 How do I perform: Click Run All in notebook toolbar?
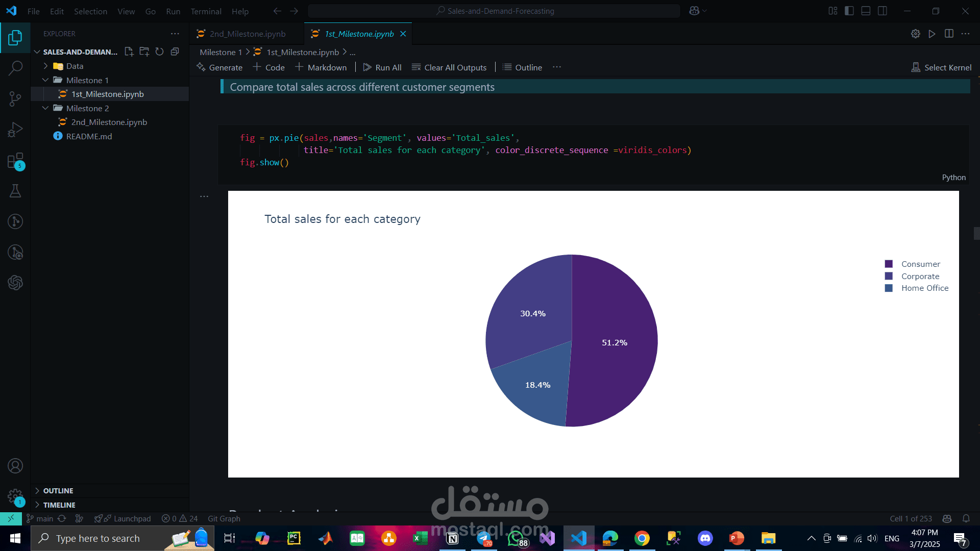pyautogui.click(x=382, y=67)
